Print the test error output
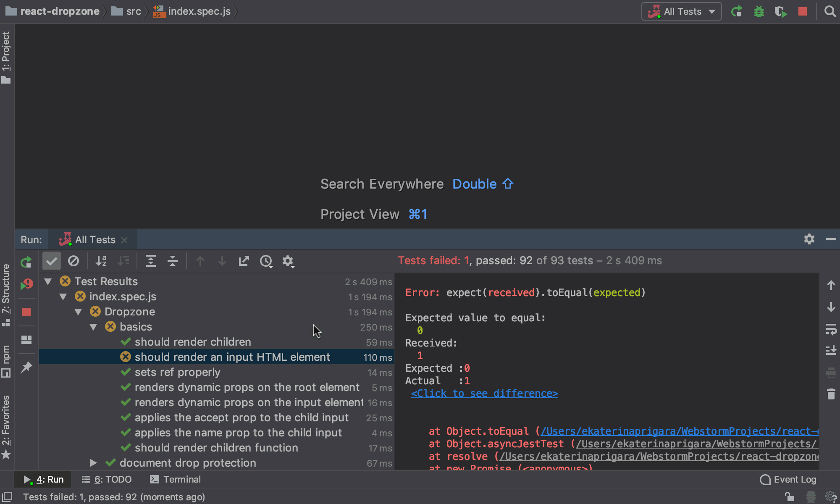This screenshot has height=504, width=840. pos(831,373)
